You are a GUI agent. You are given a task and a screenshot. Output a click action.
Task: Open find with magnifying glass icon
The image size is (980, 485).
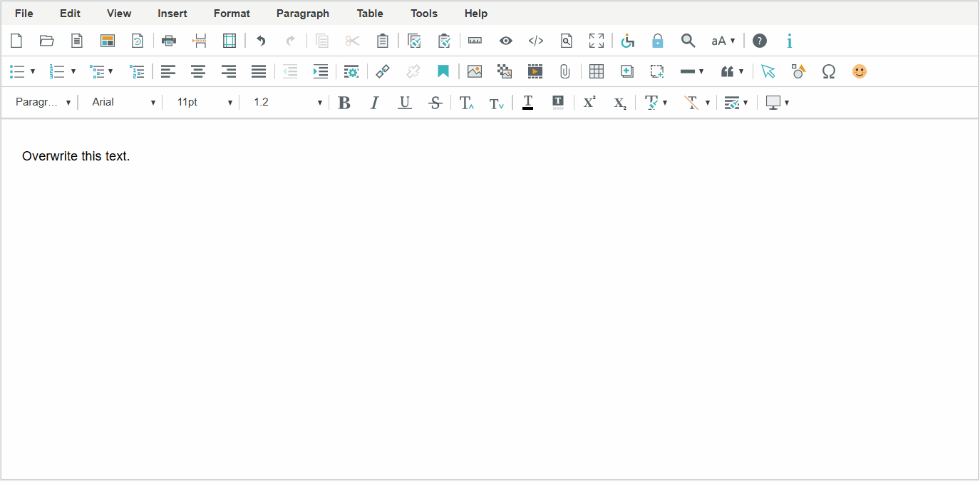click(688, 41)
